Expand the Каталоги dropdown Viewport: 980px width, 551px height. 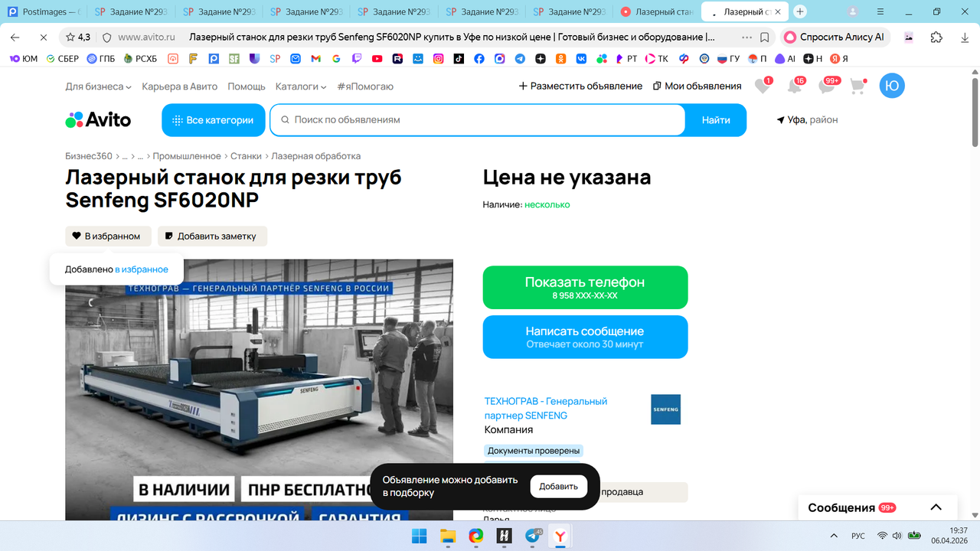coord(301,86)
